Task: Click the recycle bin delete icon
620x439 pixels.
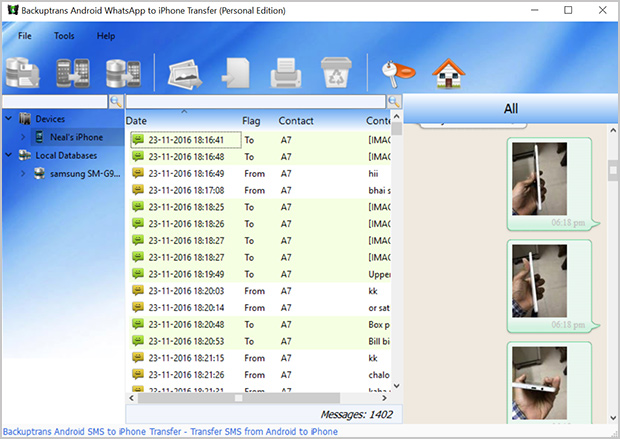Action: click(332, 74)
